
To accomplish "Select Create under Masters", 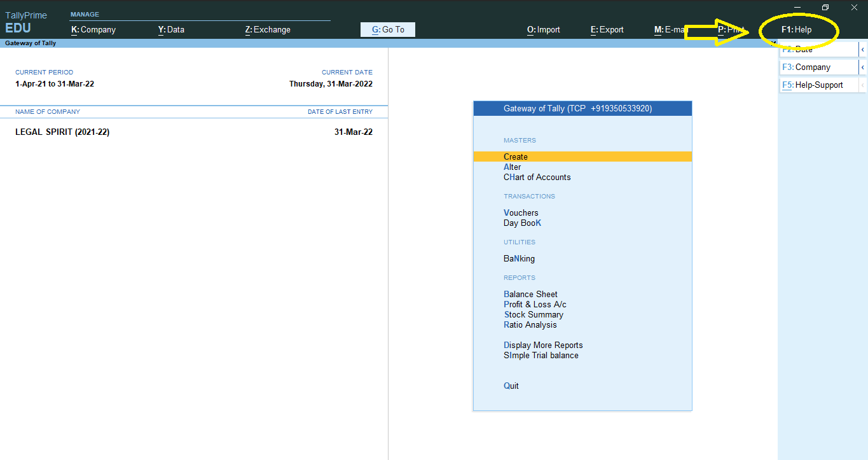I will [582, 157].
